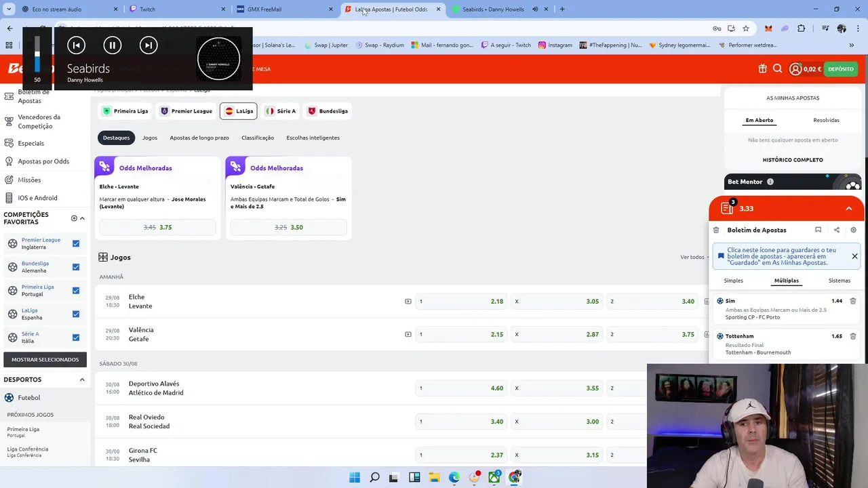
Task: Switch to the Classificação tab
Action: point(258,138)
